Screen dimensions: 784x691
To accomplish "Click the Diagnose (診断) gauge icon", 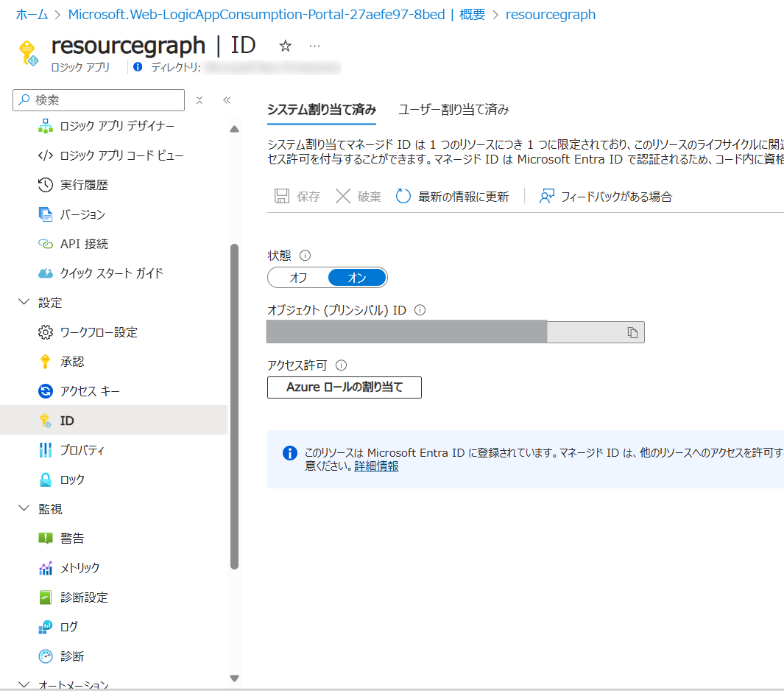I will [46, 656].
